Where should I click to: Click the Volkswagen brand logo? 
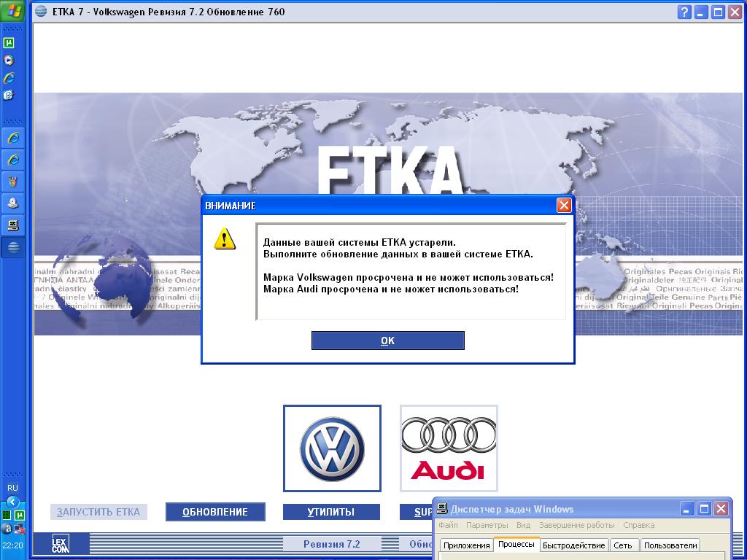(x=332, y=448)
